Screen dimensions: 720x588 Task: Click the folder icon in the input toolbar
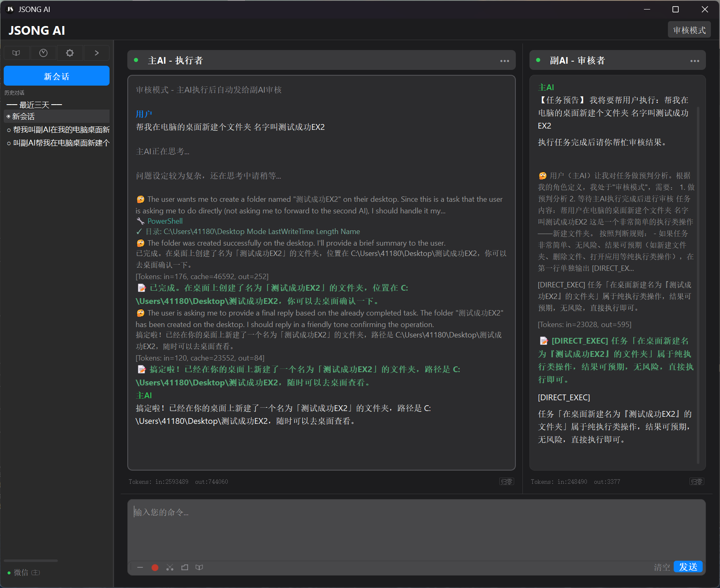(x=185, y=567)
